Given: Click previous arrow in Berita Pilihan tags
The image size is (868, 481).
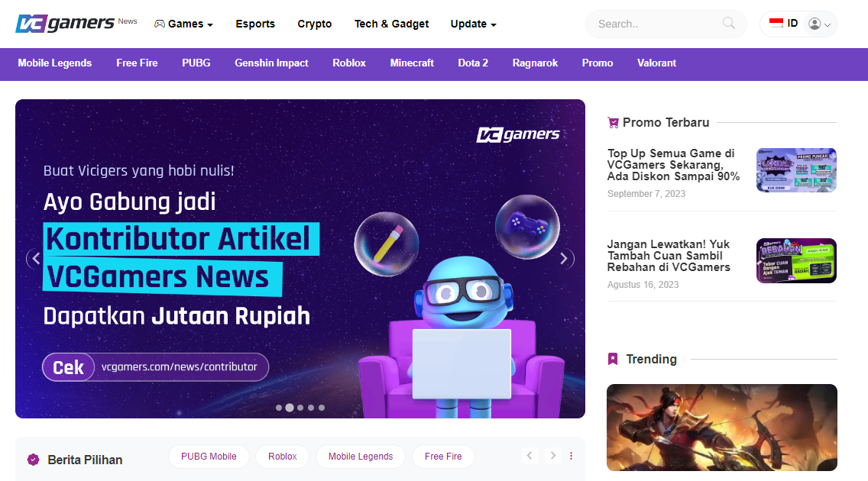Looking at the screenshot, I should coord(530,456).
